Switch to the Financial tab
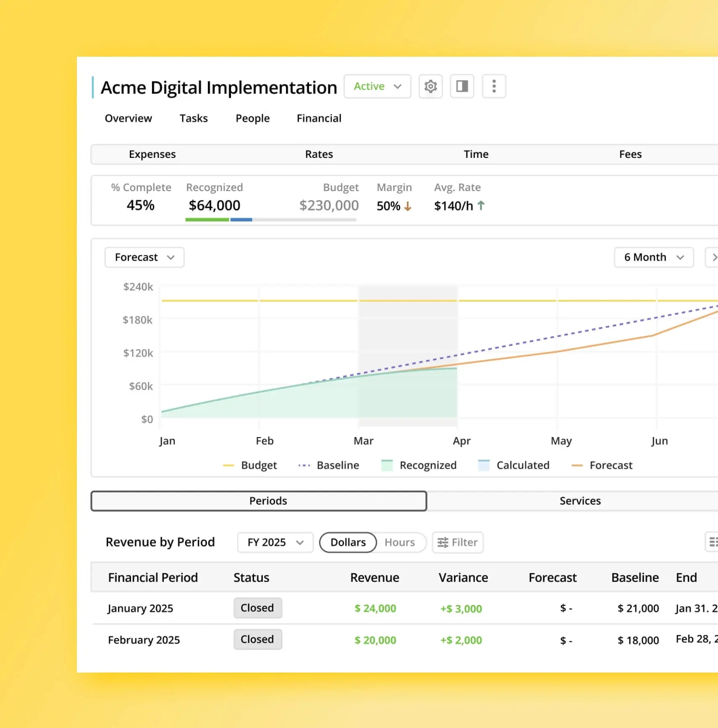 coord(319,118)
